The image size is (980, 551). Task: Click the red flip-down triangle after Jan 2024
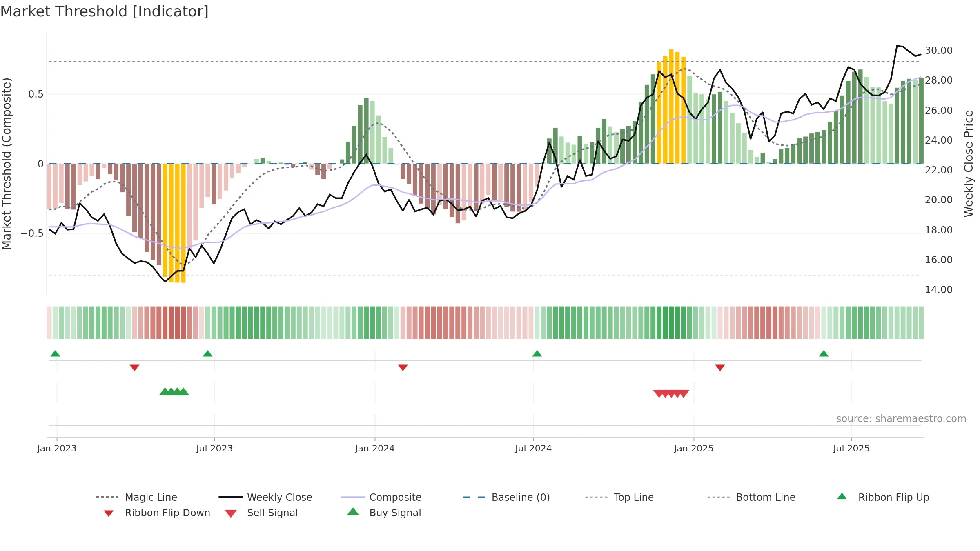pyautogui.click(x=403, y=368)
